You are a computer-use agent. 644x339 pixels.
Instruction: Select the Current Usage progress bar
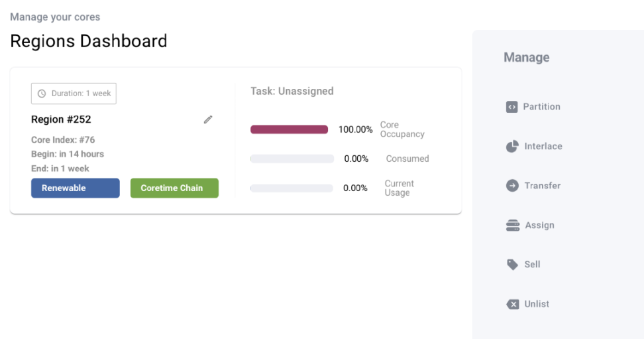pyautogui.click(x=292, y=188)
